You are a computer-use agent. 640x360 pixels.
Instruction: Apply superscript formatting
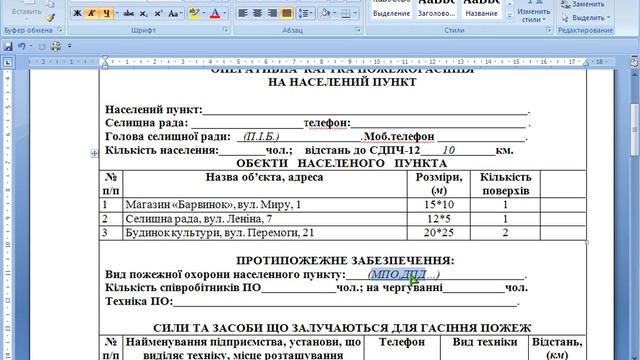tap(158, 13)
